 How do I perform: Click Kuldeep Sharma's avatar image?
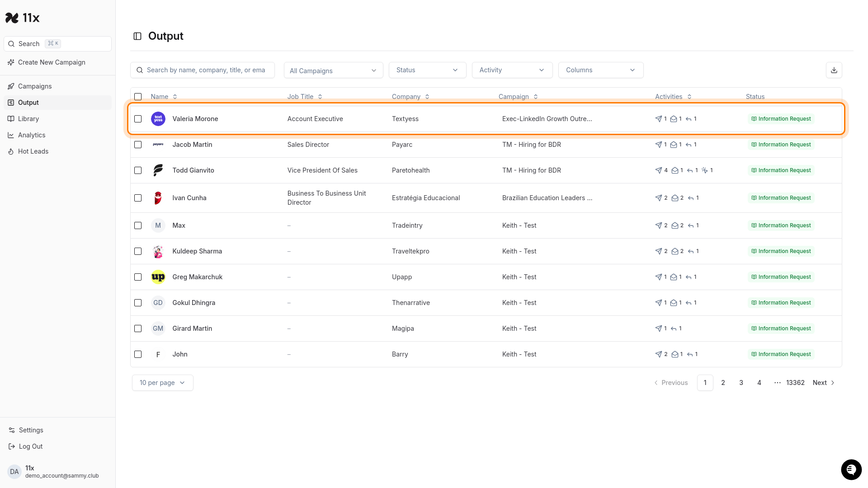tap(158, 251)
